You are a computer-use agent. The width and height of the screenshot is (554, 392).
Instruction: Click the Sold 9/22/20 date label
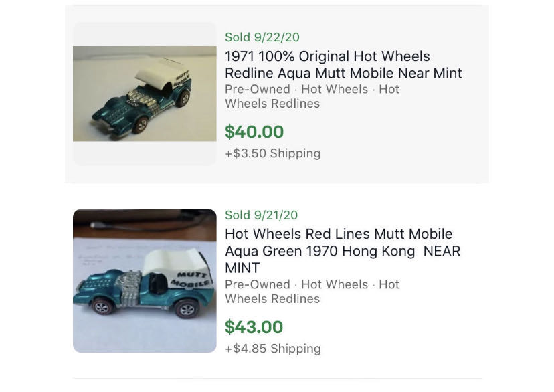point(262,37)
